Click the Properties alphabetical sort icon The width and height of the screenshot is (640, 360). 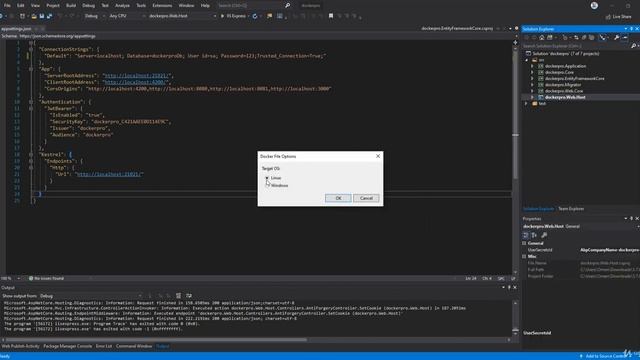tap(534, 235)
